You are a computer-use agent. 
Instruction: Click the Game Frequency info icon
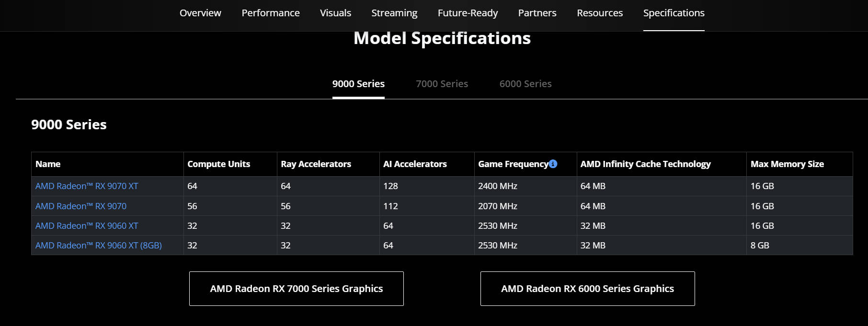tap(553, 164)
